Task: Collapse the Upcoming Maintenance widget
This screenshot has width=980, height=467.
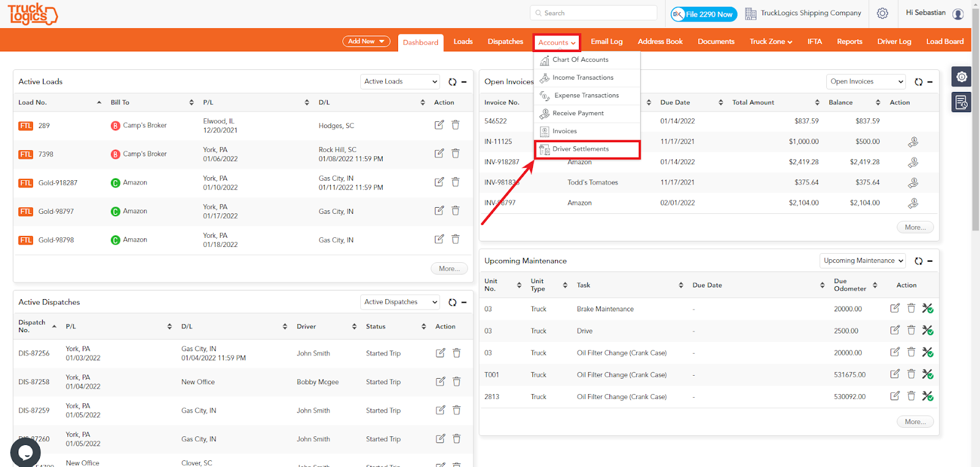Action: coord(930,260)
